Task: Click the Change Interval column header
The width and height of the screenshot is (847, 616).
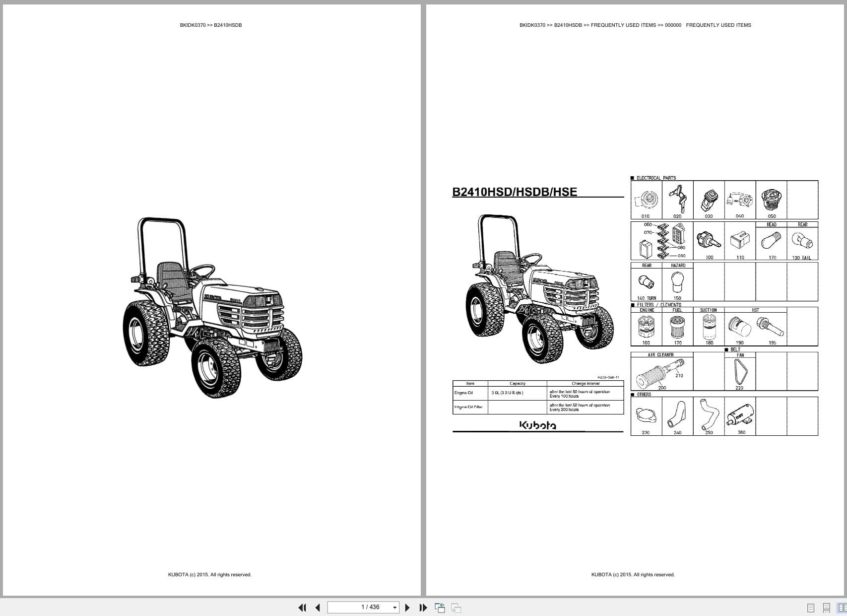Action: pos(586,384)
